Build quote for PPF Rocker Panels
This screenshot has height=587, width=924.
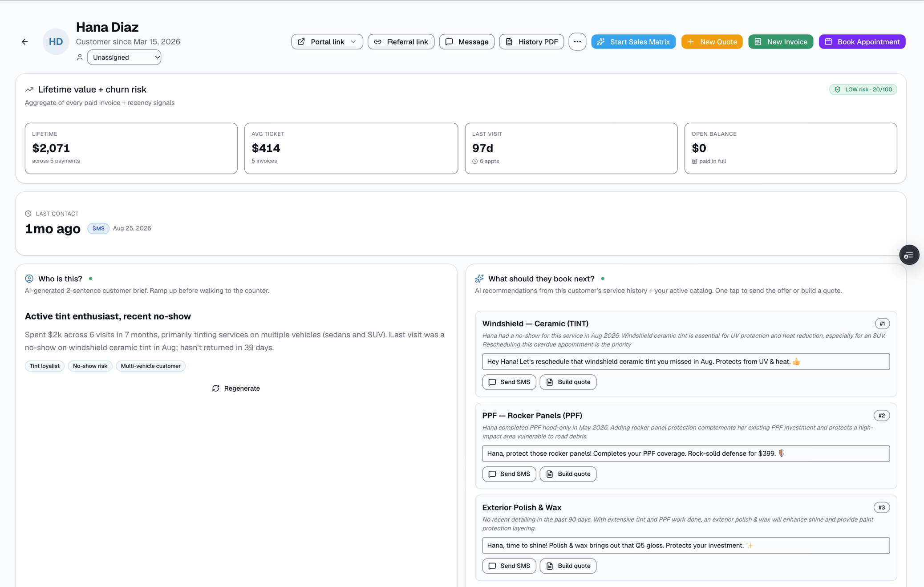(x=568, y=474)
